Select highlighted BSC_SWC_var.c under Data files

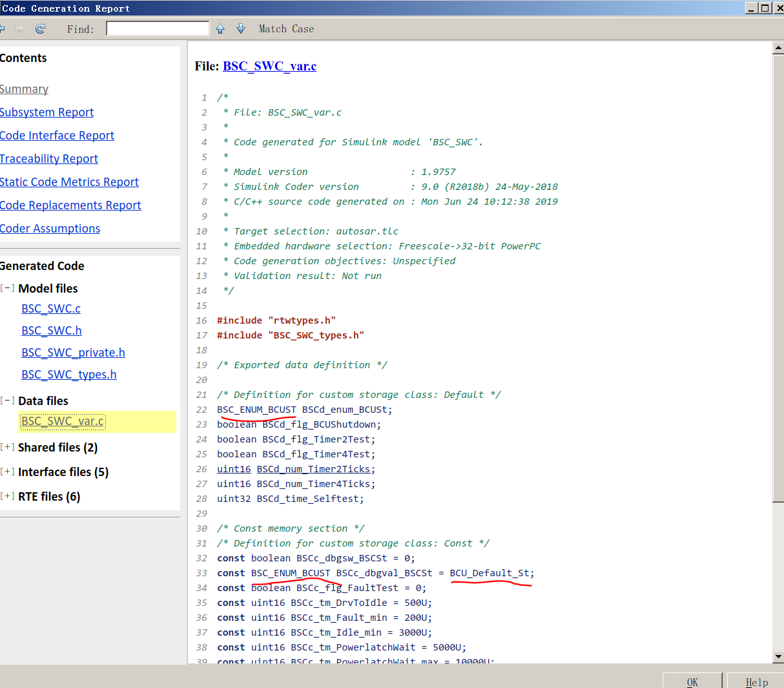pos(63,421)
